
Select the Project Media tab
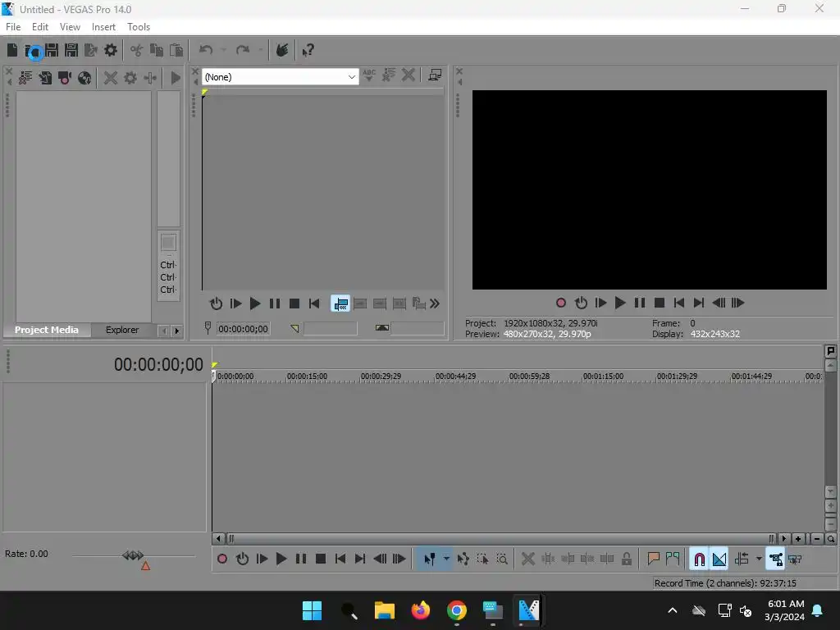(x=47, y=330)
